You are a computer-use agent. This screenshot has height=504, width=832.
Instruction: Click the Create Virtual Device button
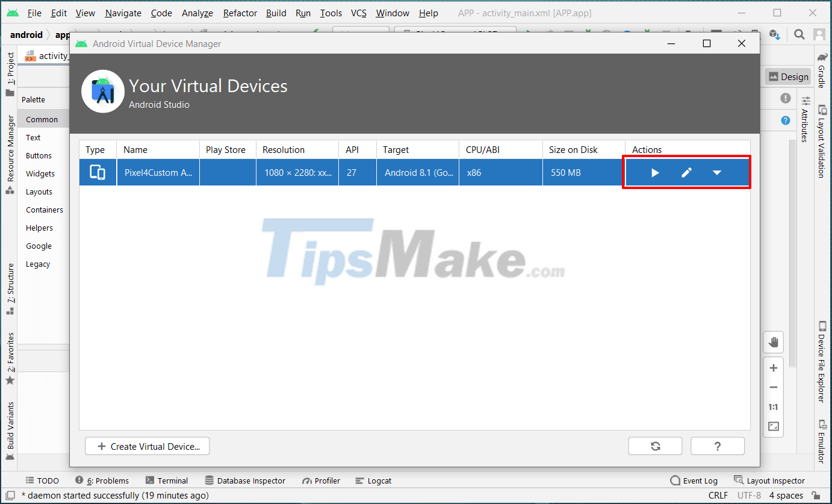coord(147,446)
